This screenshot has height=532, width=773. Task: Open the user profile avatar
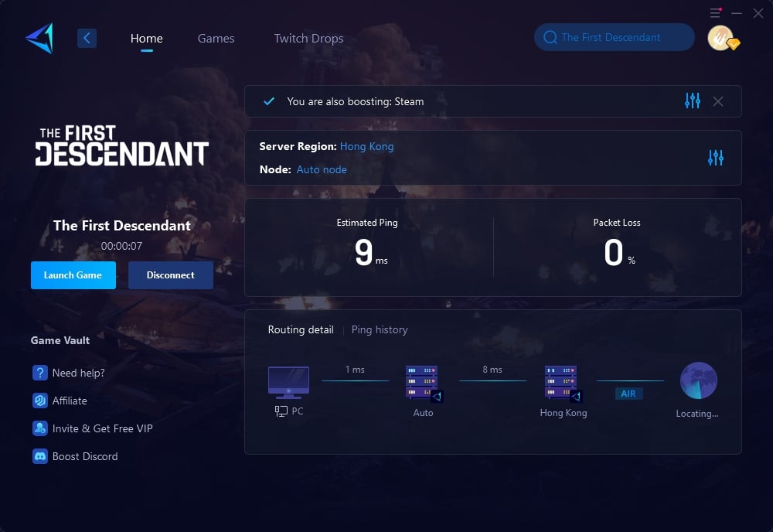coord(722,38)
